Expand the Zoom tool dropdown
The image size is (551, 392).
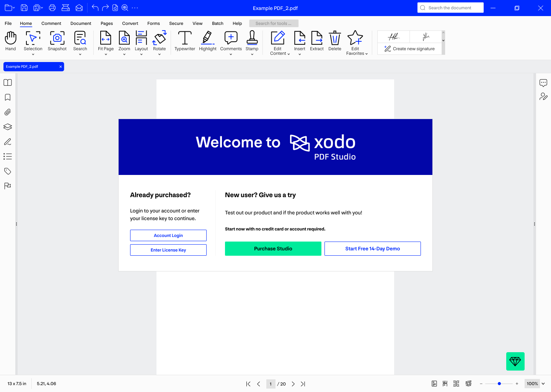124,54
